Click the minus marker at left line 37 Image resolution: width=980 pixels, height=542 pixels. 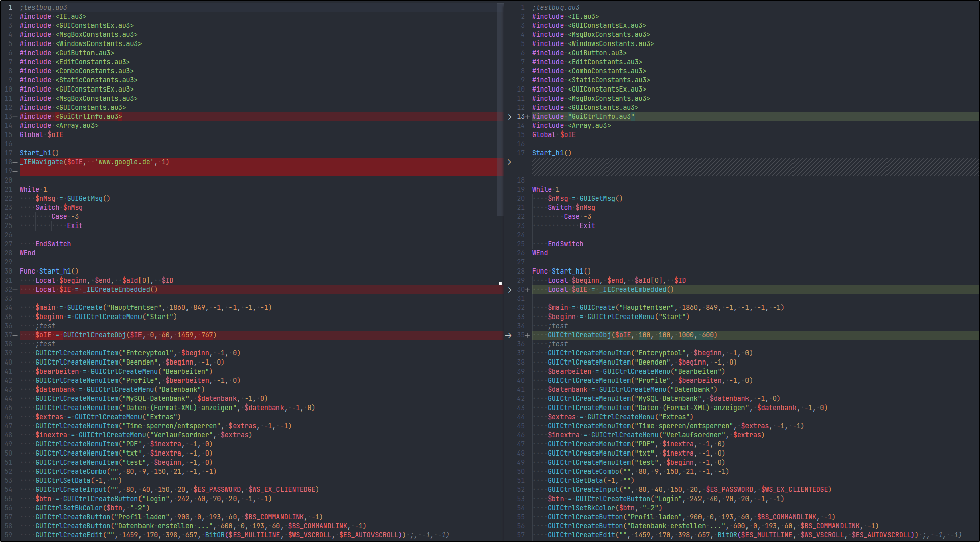pyautogui.click(x=15, y=335)
